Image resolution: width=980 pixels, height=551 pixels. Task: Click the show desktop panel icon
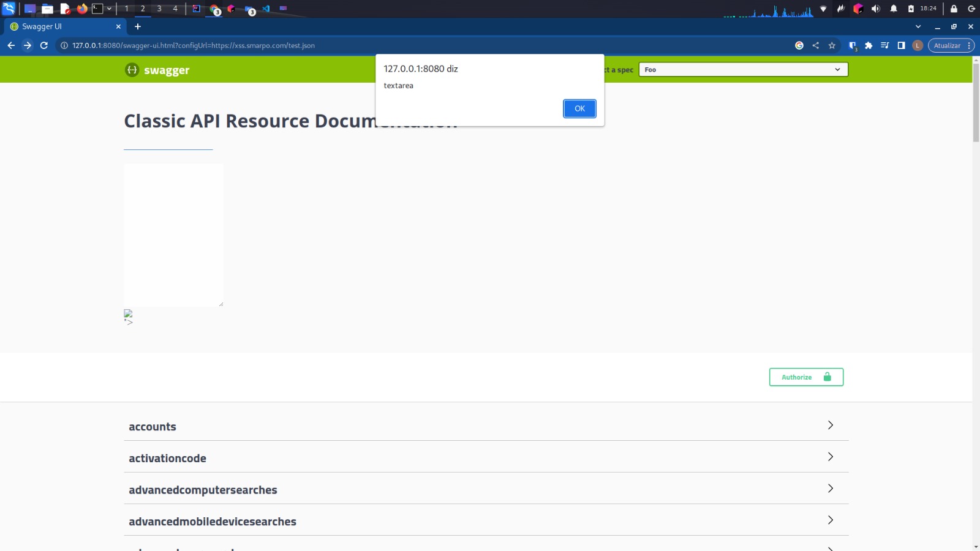(x=29, y=9)
